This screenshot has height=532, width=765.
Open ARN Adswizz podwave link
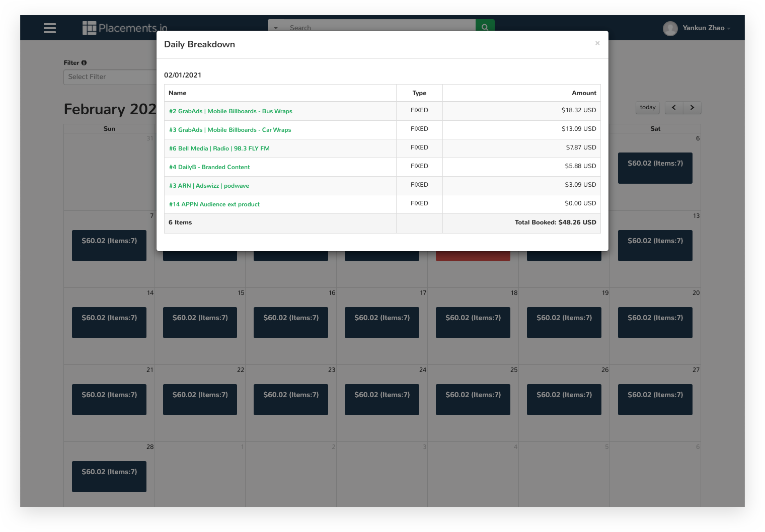[x=209, y=186]
